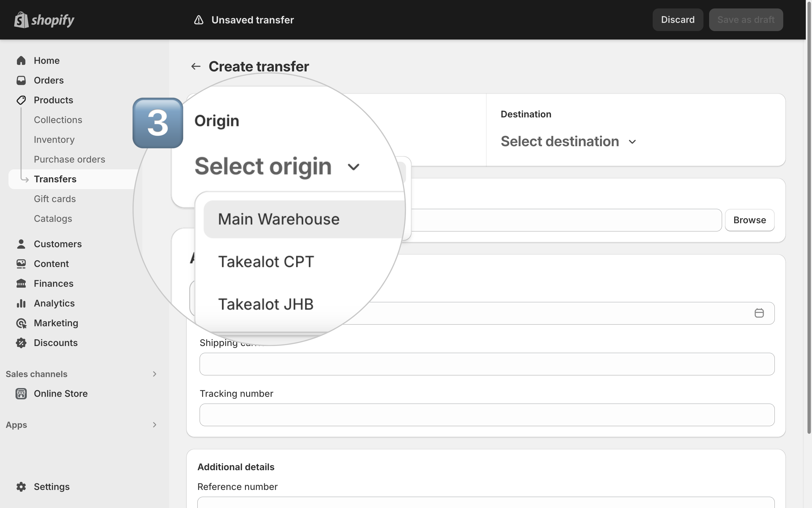Click the Online Store storefront icon
The height and width of the screenshot is (508, 812).
tap(21, 393)
